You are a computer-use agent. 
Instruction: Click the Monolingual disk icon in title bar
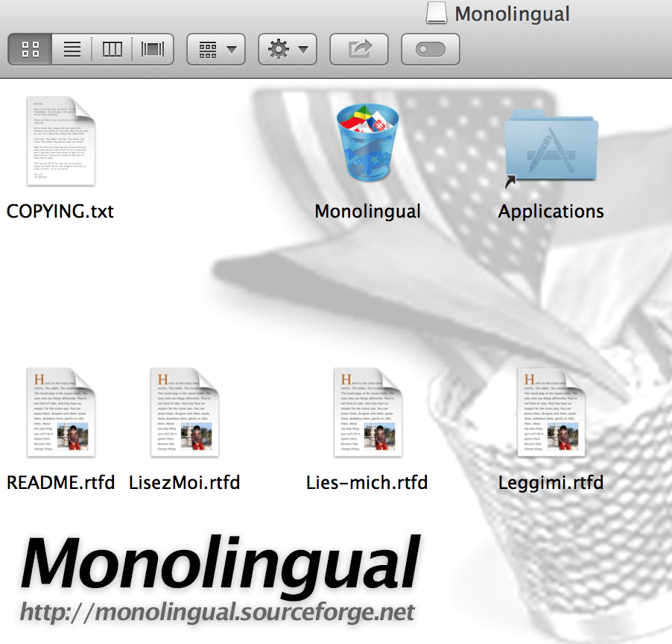click(437, 13)
